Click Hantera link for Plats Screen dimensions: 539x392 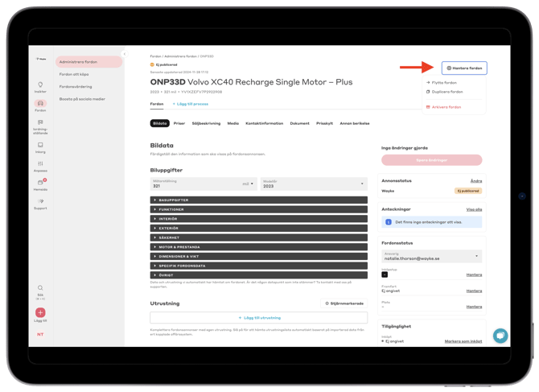474,307
